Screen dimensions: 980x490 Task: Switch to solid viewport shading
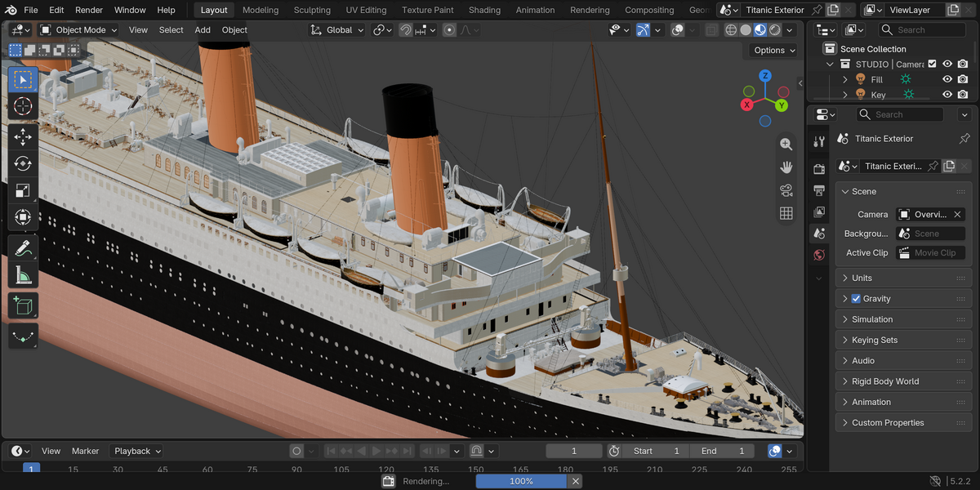pyautogui.click(x=745, y=30)
